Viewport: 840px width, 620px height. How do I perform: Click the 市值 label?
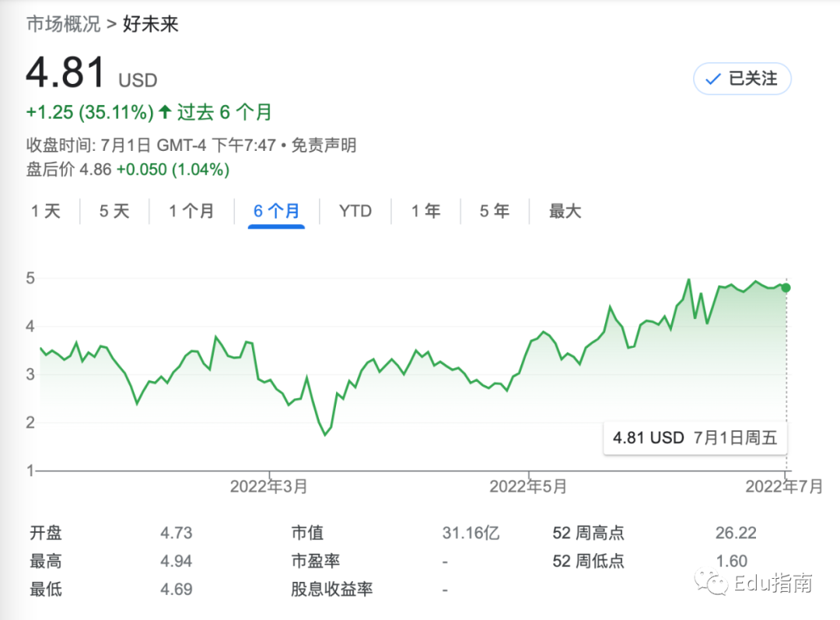pyautogui.click(x=307, y=533)
